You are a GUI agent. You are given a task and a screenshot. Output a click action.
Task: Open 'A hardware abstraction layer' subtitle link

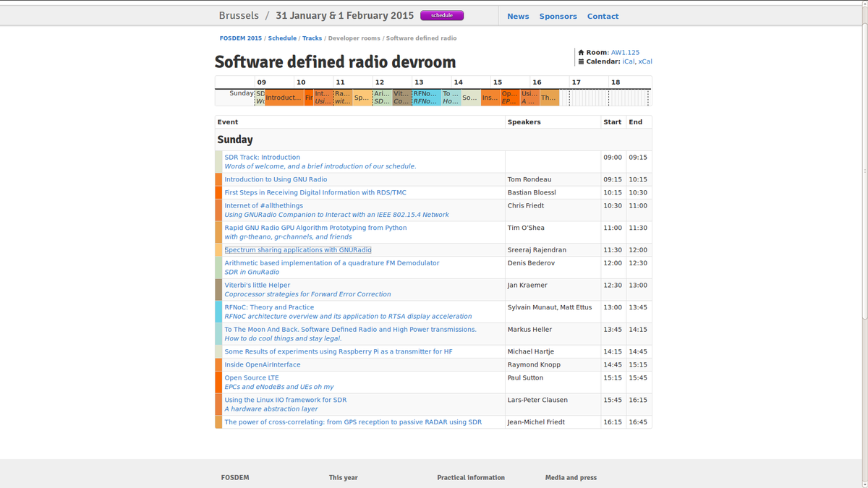(x=271, y=409)
